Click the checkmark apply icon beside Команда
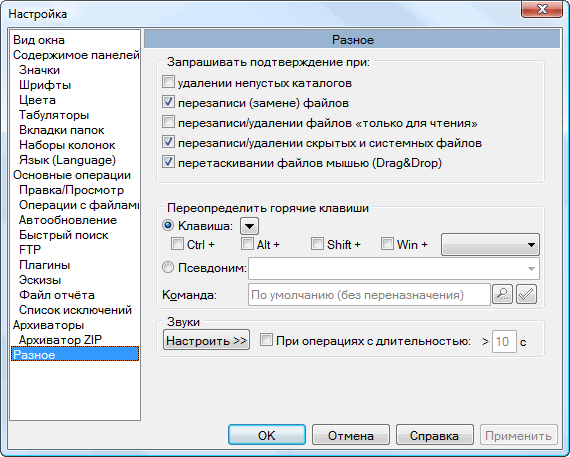Image resolution: width=570 pixels, height=457 pixels. 526,294
